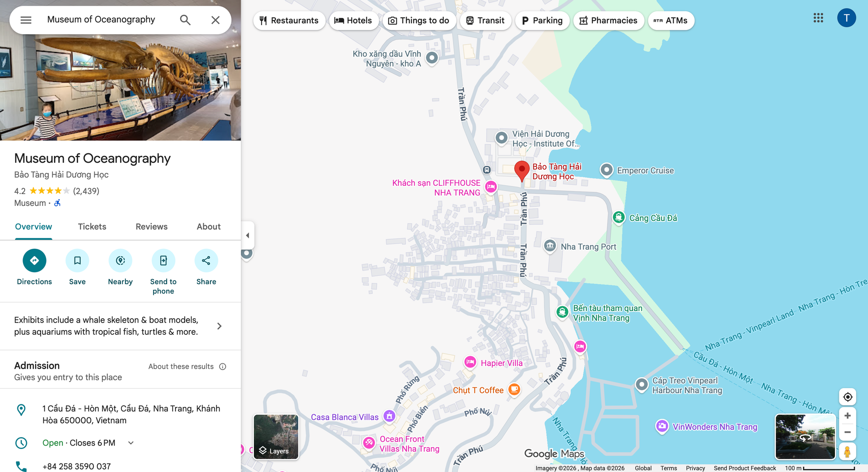This screenshot has width=868, height=472.
Task: Zoom in on the map
Action: (x=847, y=416)
